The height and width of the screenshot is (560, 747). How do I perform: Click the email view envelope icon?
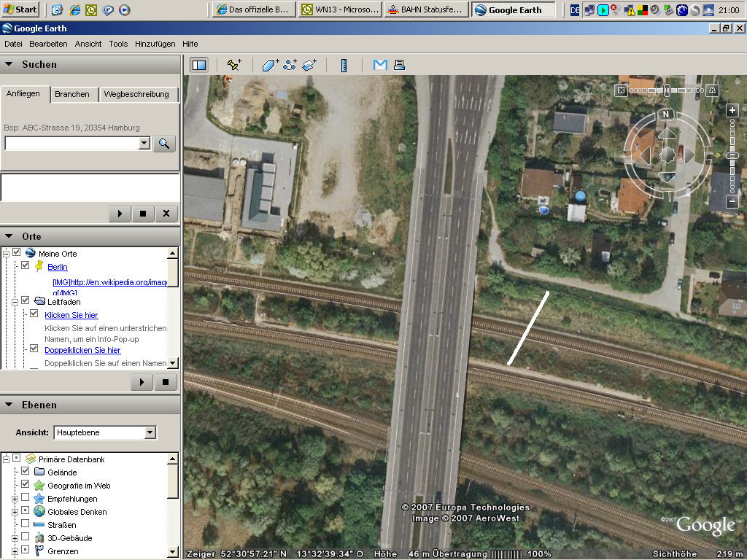click(380, 65)
